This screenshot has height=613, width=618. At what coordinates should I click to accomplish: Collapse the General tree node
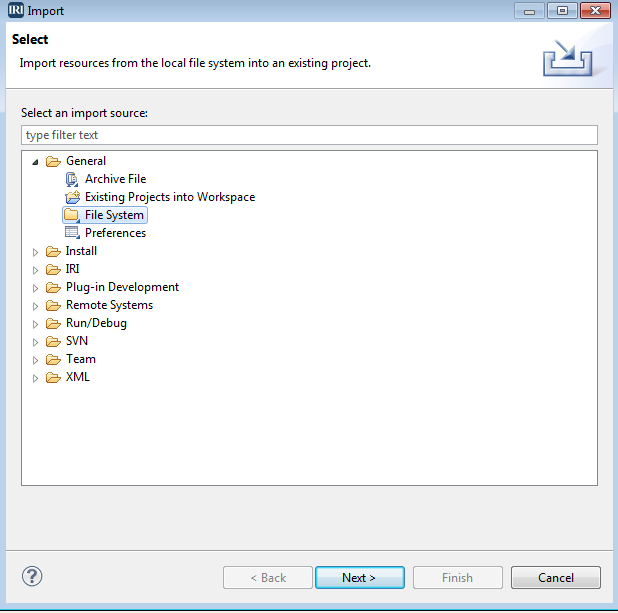click(35, 162)
